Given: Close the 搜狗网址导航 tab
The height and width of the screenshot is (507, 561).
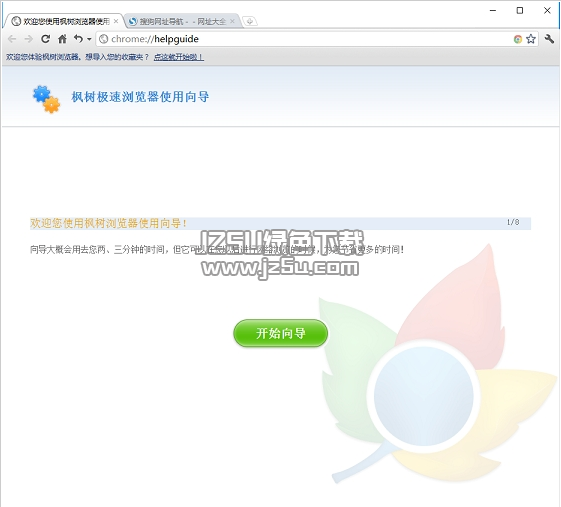Looking at the screenshot, I should [x=232, y=21].
